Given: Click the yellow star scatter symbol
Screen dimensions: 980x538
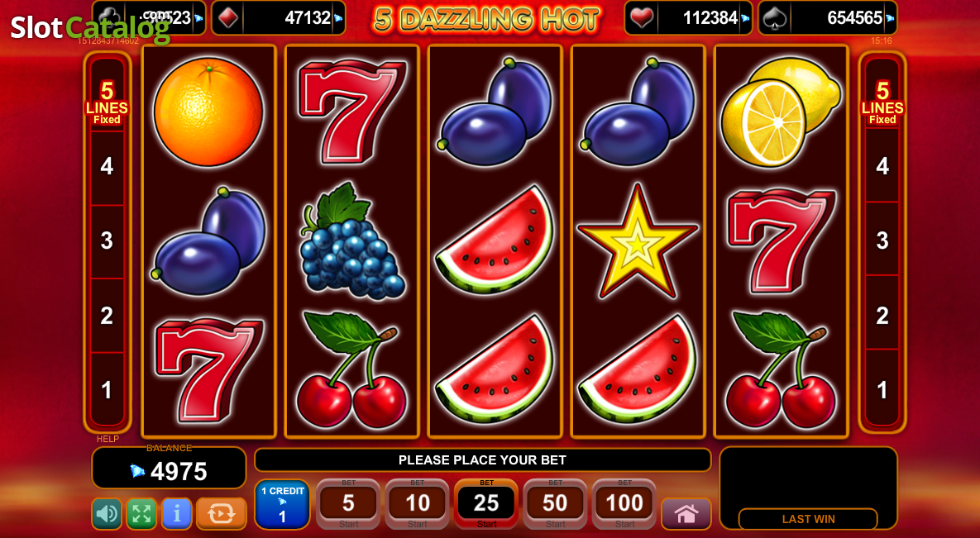Looking at the screenshot, I should tap(637, 241).
